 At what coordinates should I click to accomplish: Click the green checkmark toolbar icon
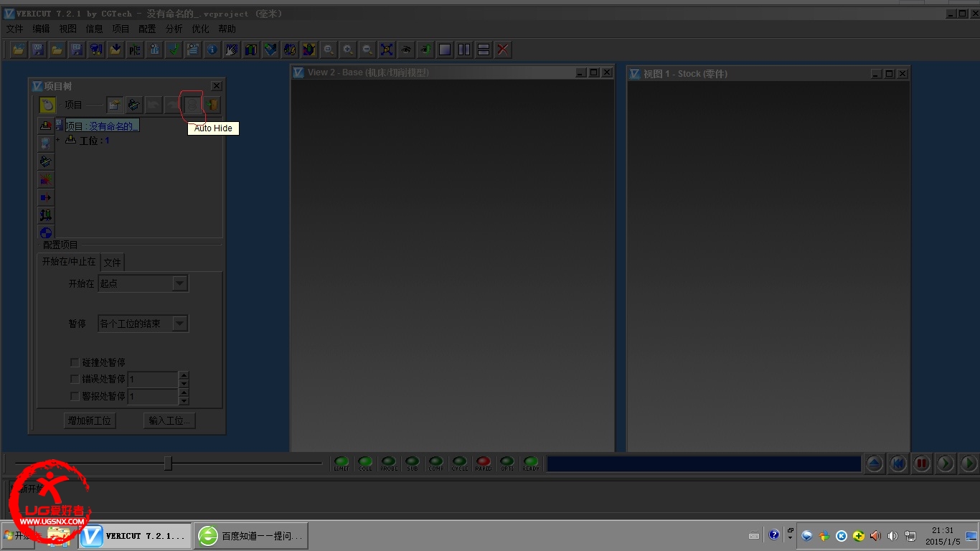pyautogui.click(x=174, y=50)
